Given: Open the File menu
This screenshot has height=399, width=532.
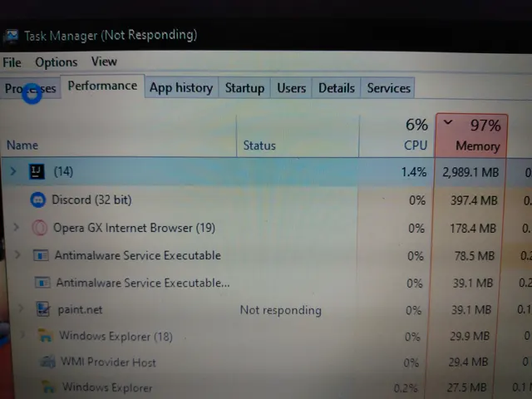Looking at the screenshot, I should tap(12, 62).
